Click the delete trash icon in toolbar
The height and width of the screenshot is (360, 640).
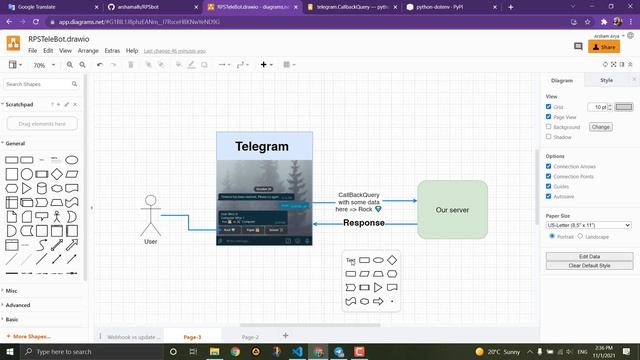pyautogui.click(x=131, y=64)
